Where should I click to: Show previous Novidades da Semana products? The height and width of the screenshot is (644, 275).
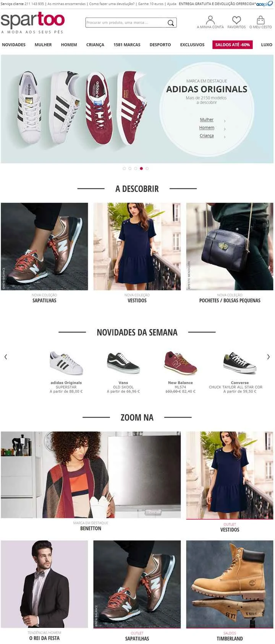pyautogui.click(x=6, y=357)
